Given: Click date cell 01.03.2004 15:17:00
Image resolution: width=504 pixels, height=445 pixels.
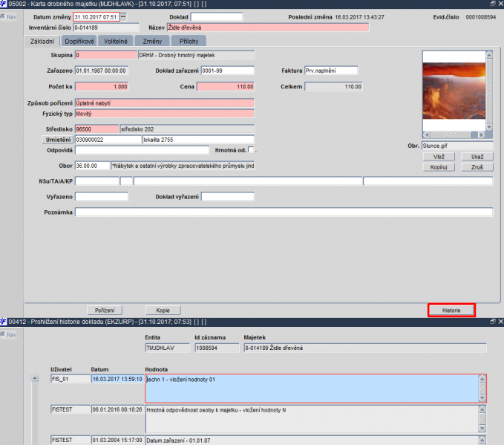Looking at the screenshot, I should pos(117,440).
